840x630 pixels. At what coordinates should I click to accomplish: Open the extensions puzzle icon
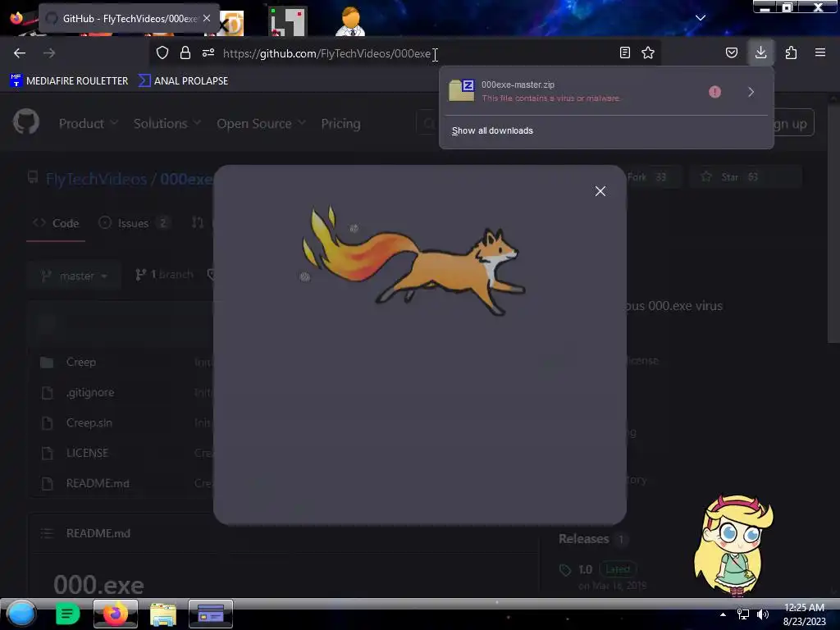[791, 53]
